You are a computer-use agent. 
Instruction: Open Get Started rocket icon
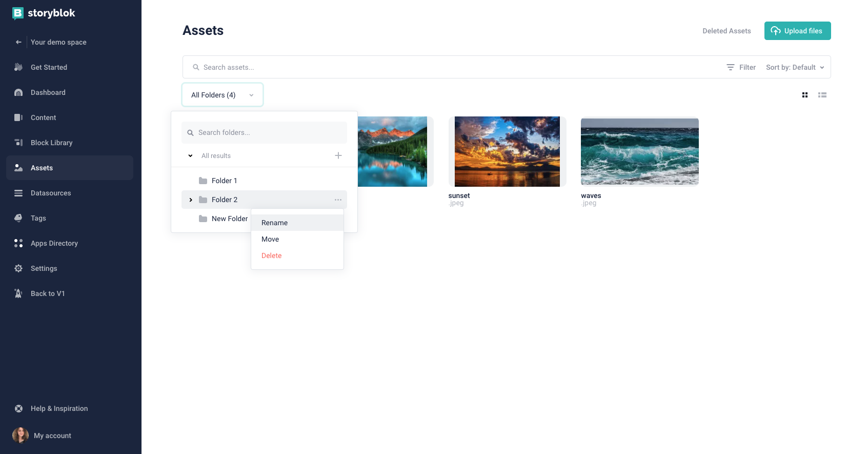tap(18, 67)
